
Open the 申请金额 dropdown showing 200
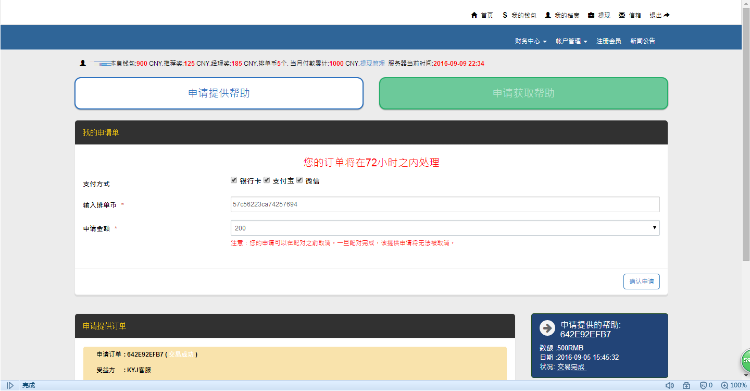(445, 228)
